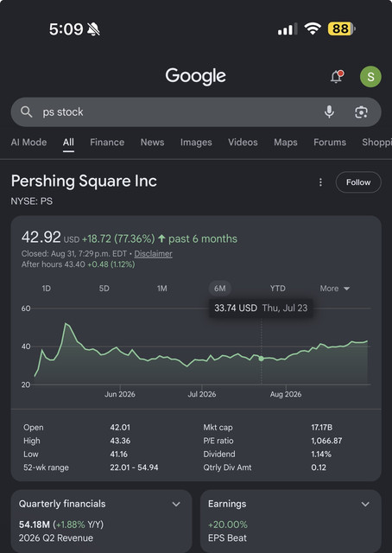Select 6M chart range

point(219,289)
